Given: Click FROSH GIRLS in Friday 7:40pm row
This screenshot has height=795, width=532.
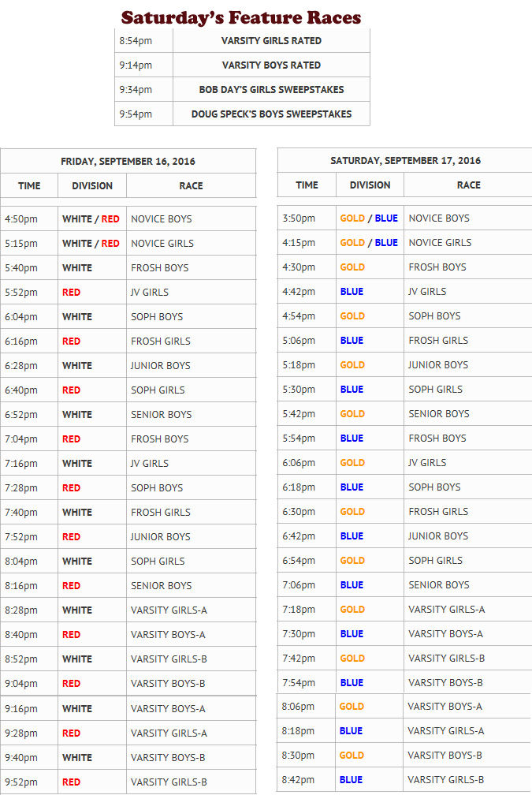Looking at the screenshot, I should [161, 512].
